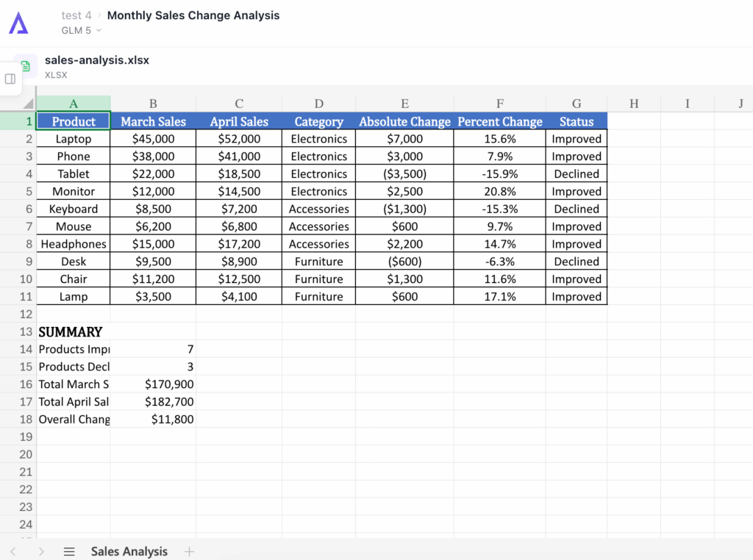Add a new sheet with plus icon
Image resolution: width=753 pixels, height=560 pixels.
pyautogui.click(x=189, y=551)
